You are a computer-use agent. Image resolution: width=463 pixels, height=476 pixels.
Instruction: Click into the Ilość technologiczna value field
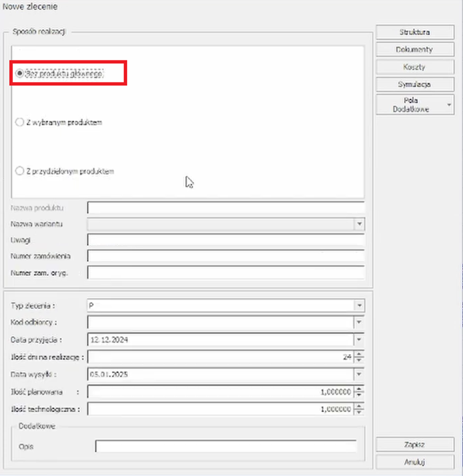(x=220, y=409)
